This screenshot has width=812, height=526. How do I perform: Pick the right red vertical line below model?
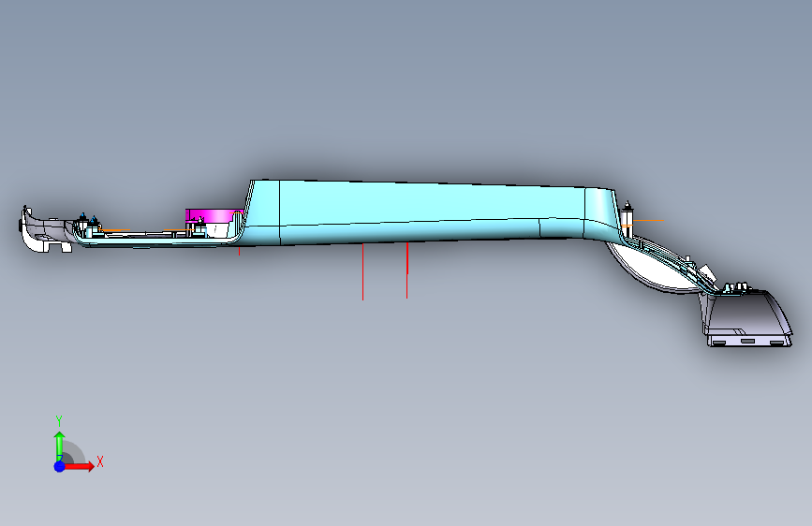pos(407,270)
